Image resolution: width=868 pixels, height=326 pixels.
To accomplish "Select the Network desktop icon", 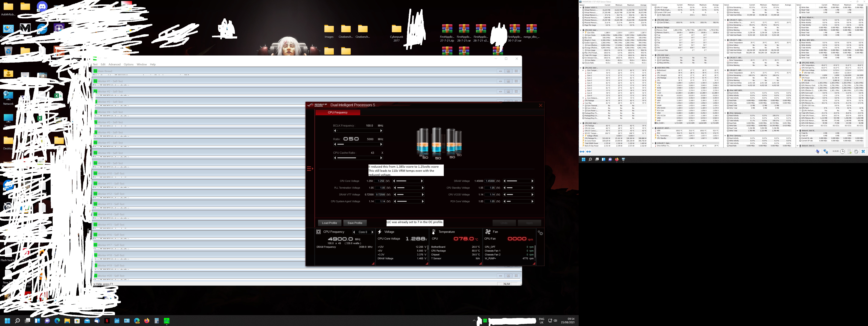I will tap(8, 98).
